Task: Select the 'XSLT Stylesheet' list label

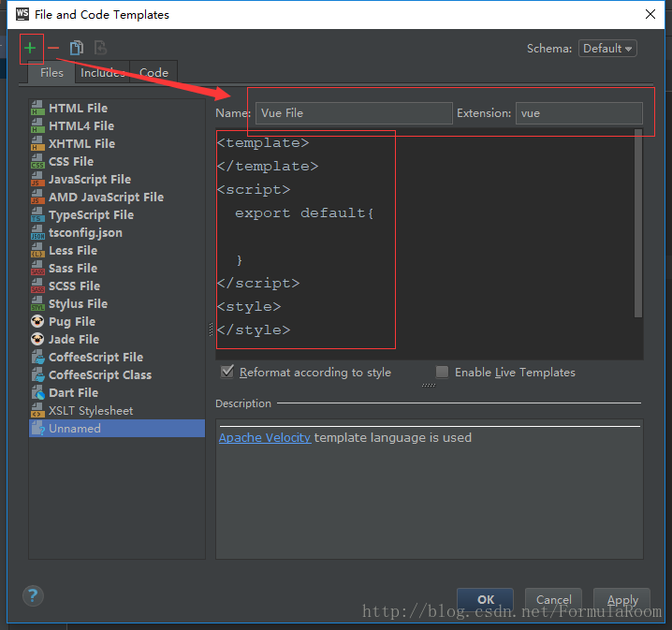Action: pos(91,411)
